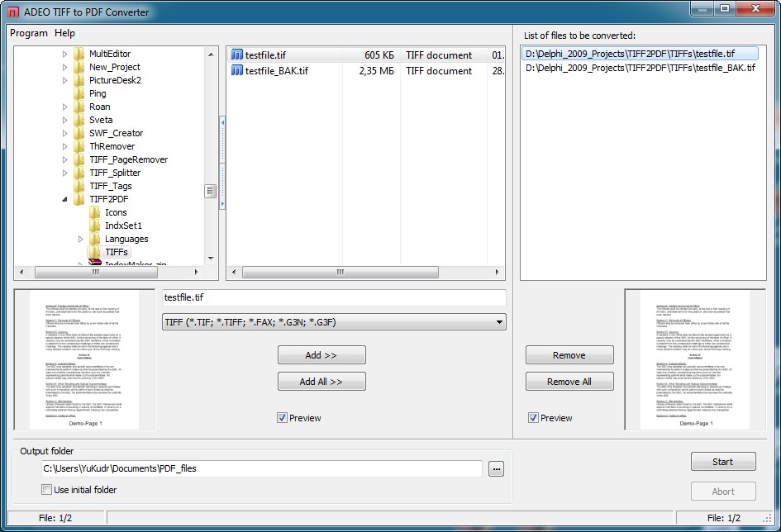The height and width of the screenshot is (532, 781).
Task: Click file list scroll right arrow
Action: [x=497, y=273]
